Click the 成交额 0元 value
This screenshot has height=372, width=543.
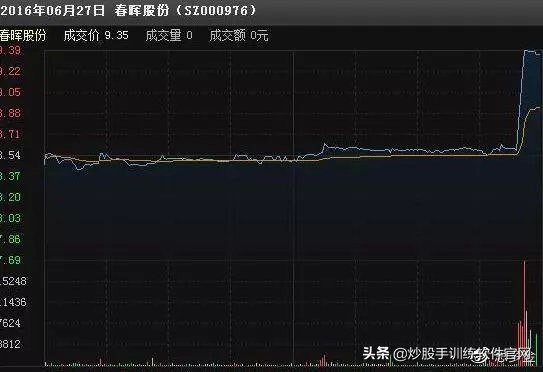click(239, 35)
